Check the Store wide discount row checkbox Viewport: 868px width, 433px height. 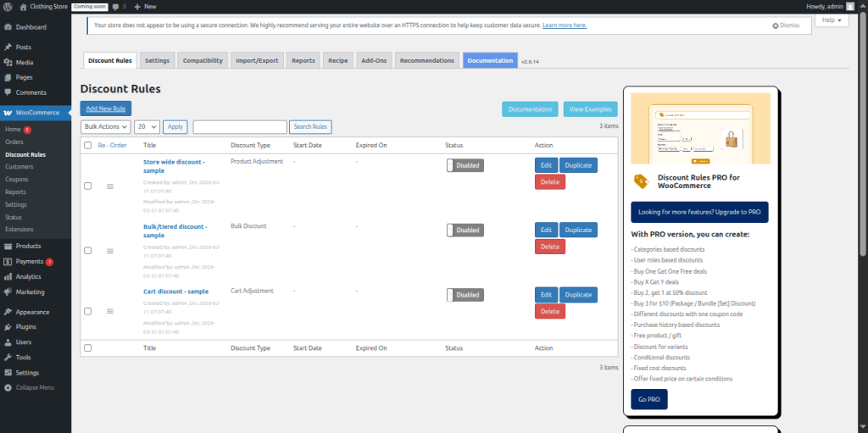[x=87, y=186]
